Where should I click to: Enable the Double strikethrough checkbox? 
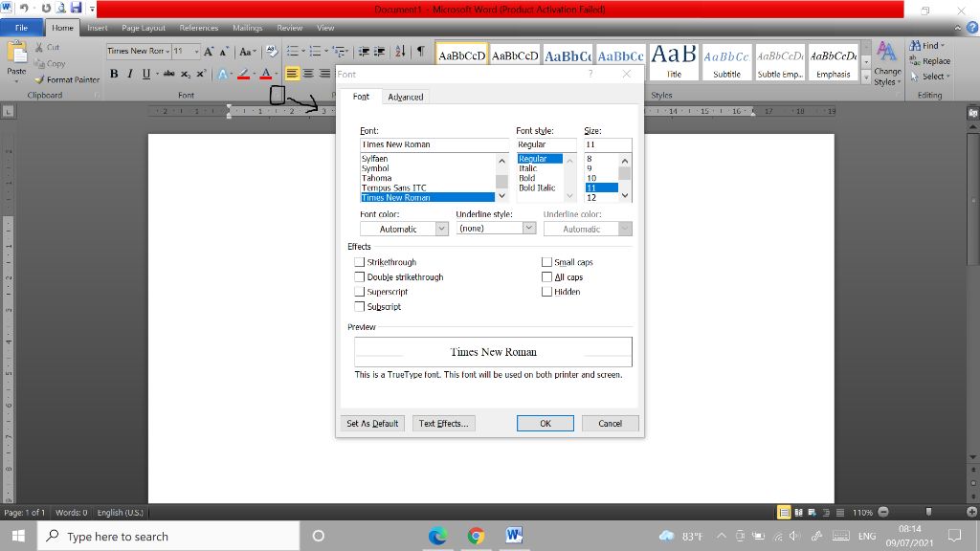click(x=360, y=276)
